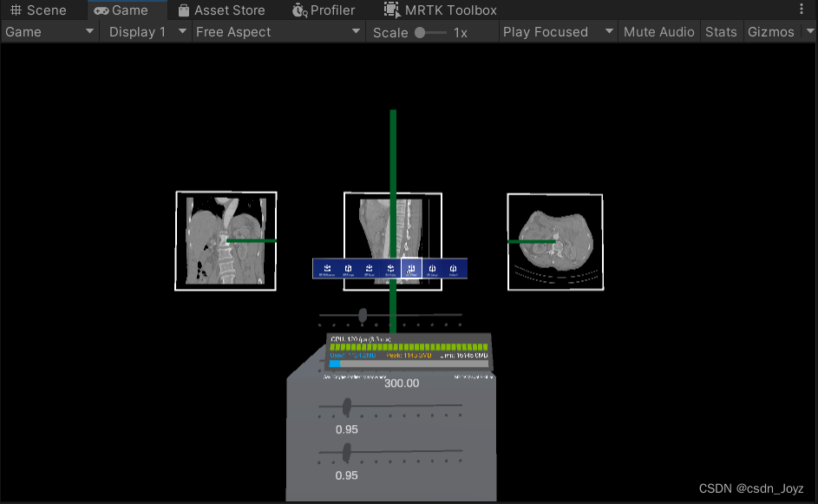The image size is (818, 504).
Task: Toggle the Stats overlay
Action: point(721,32)
